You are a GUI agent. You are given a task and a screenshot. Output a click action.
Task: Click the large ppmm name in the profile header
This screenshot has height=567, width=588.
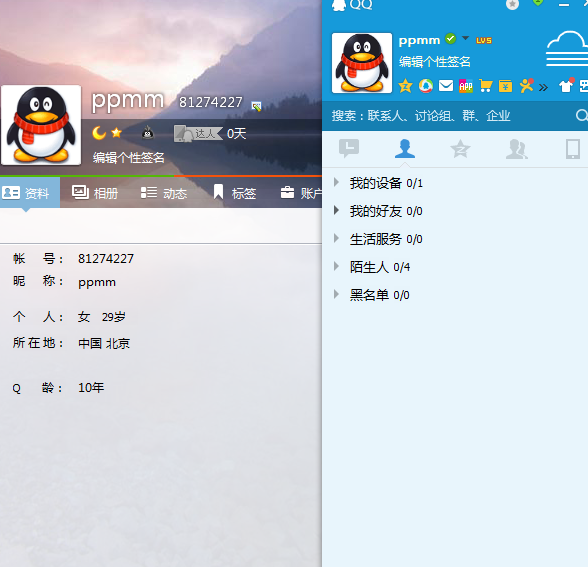[128, 101]
